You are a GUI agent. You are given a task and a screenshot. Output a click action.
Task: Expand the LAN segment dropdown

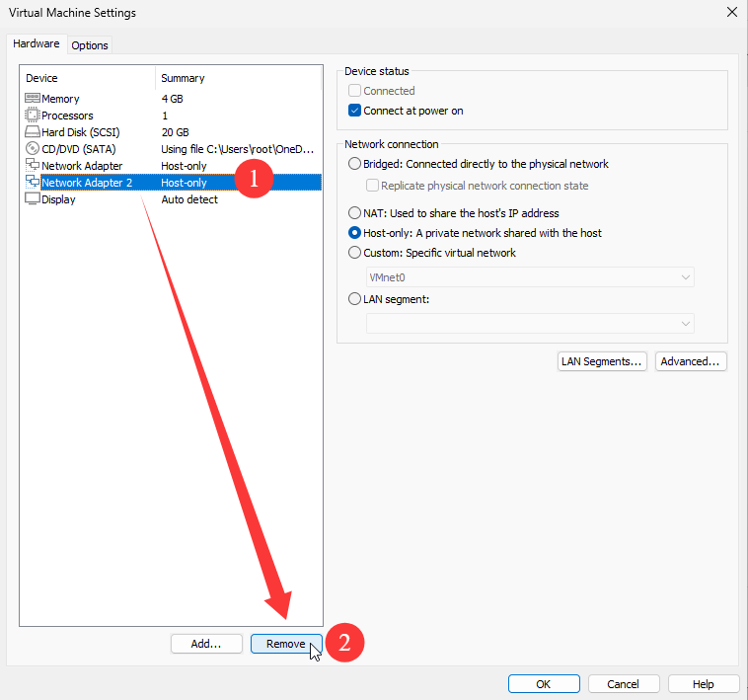pos(529,323)
